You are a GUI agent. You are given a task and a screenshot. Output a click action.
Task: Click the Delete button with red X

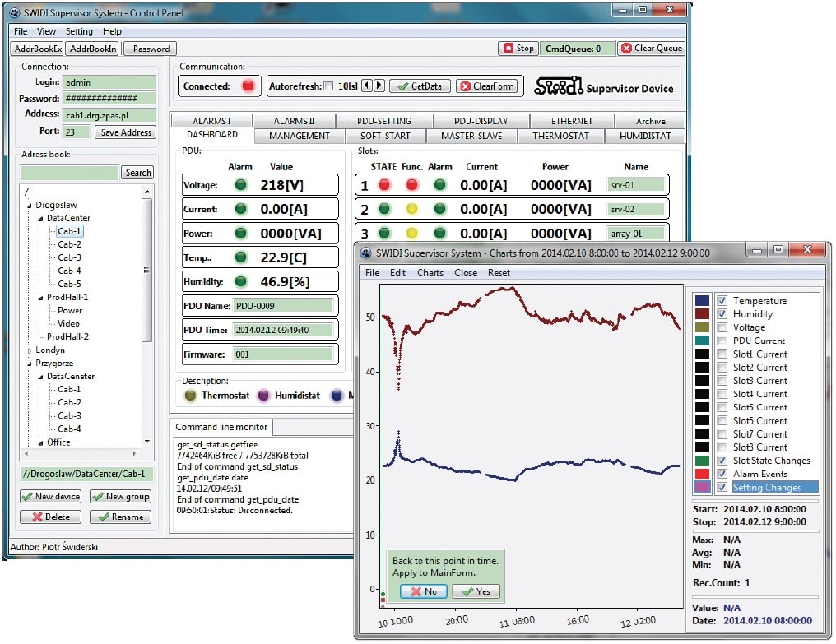[50, 517]
